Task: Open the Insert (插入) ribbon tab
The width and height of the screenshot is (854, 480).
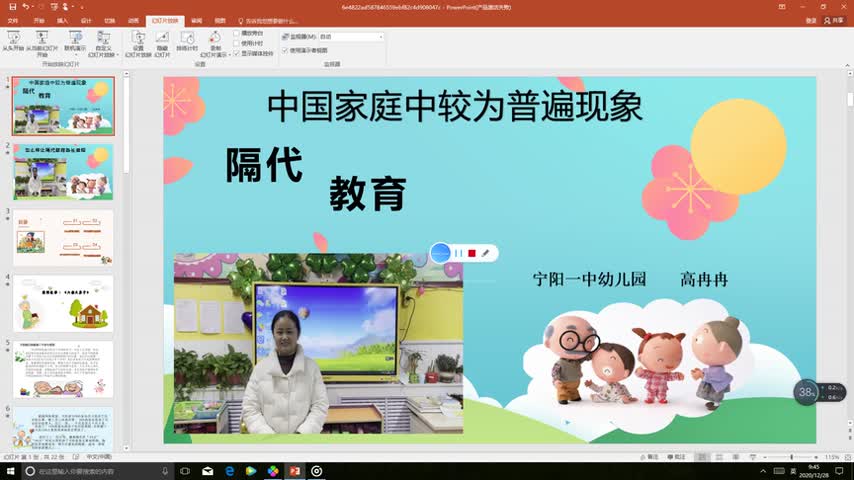Action: tap(63, 20)
